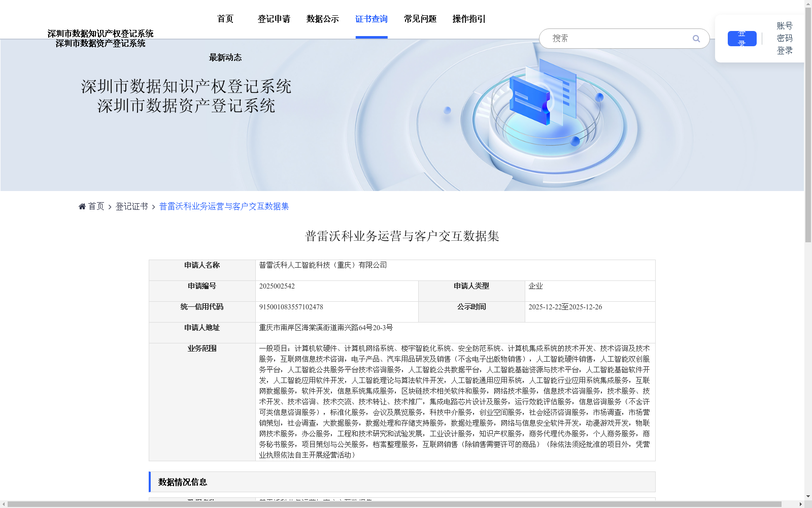This screenshot has width=812, height=508.
Task: Click the home icon in breadcrumb
Action: click(82, 206)
